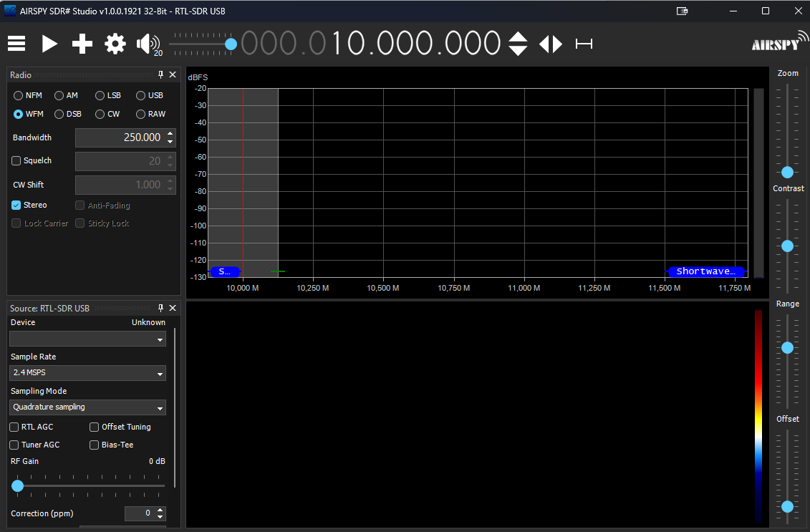Click the Bandwidth value field

click(x=119, y=137)
